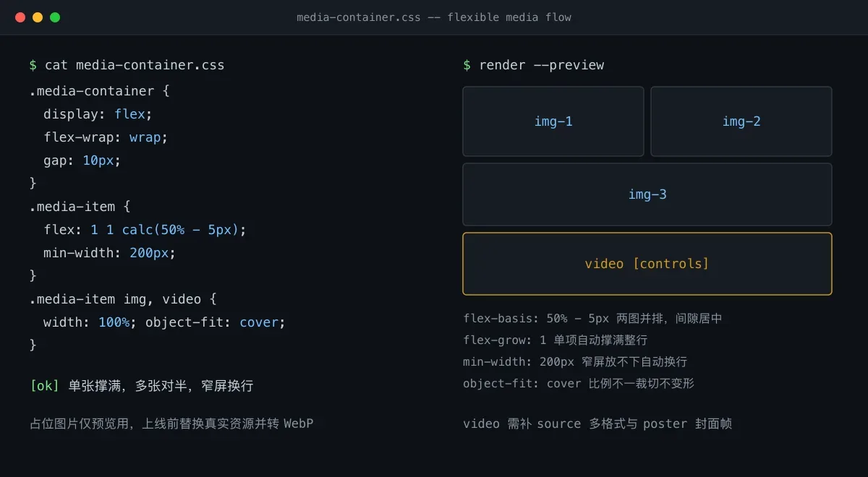868x477 pixels.
Task: Select the img-1 preview box
Action: pos(553,121)
